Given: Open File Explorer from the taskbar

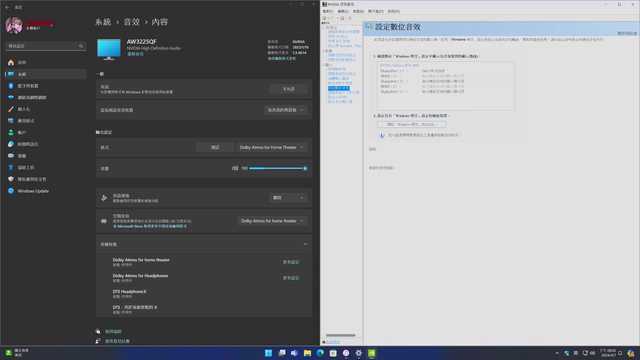Looking at the screenshot, I should (307, 353).
